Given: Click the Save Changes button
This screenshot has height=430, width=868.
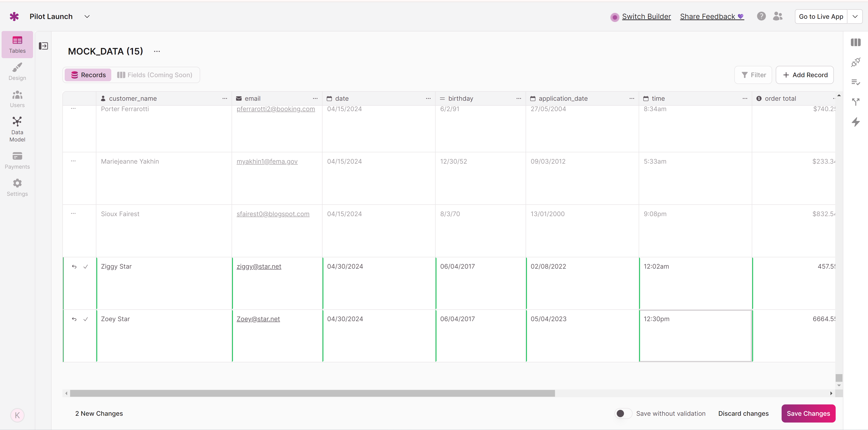Looking at the screenshot, I should pyautogui.click(x=808, y=413).
